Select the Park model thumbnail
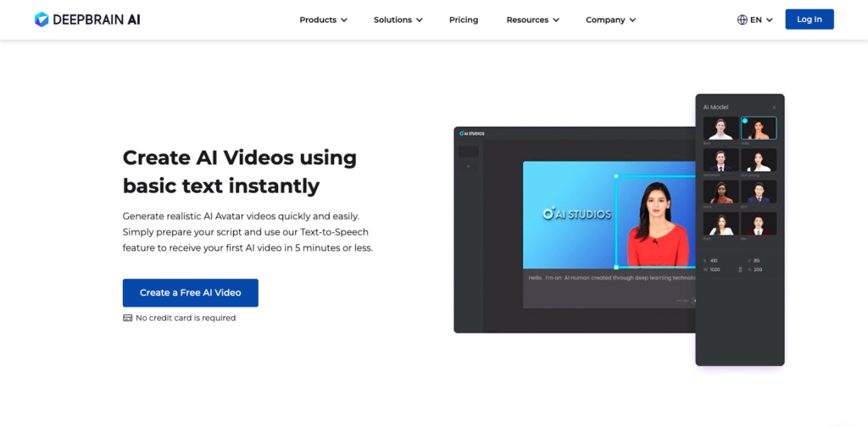 point(721,224)
